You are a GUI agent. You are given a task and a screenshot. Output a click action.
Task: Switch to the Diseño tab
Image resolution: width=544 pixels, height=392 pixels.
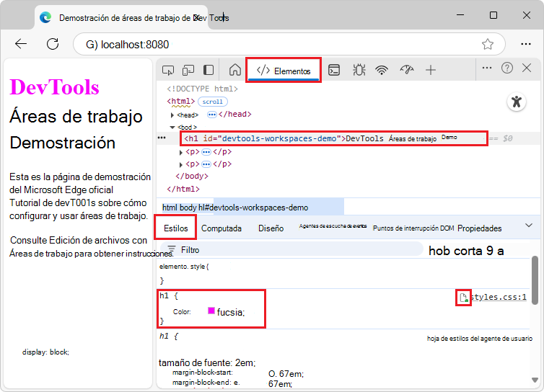click(271, 228)
